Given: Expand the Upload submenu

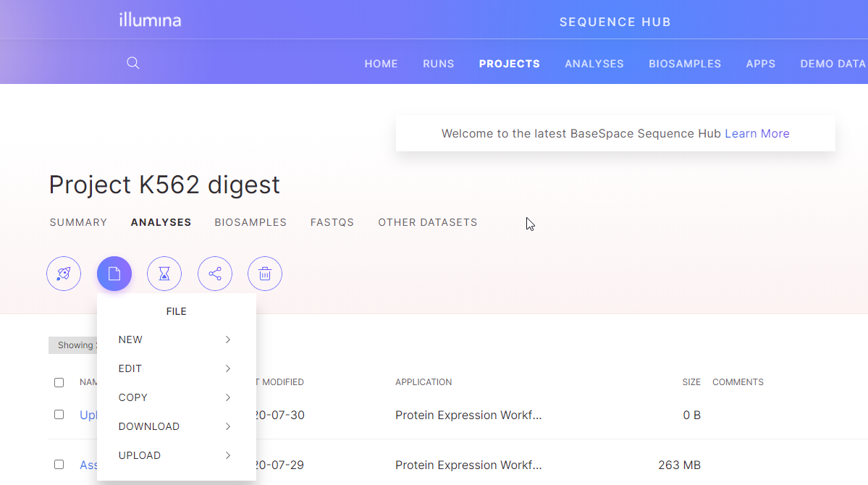Looking at the screenshot, I should click(x=176, y=455).
